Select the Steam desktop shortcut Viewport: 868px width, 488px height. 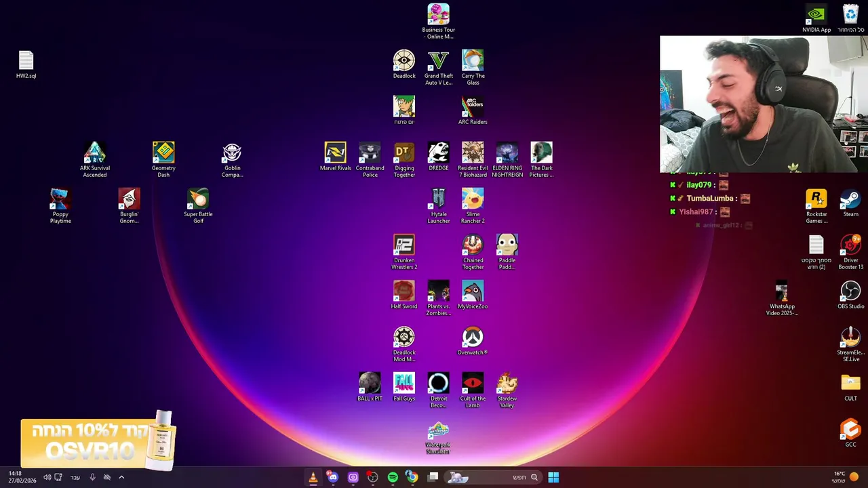coord(850,203)
